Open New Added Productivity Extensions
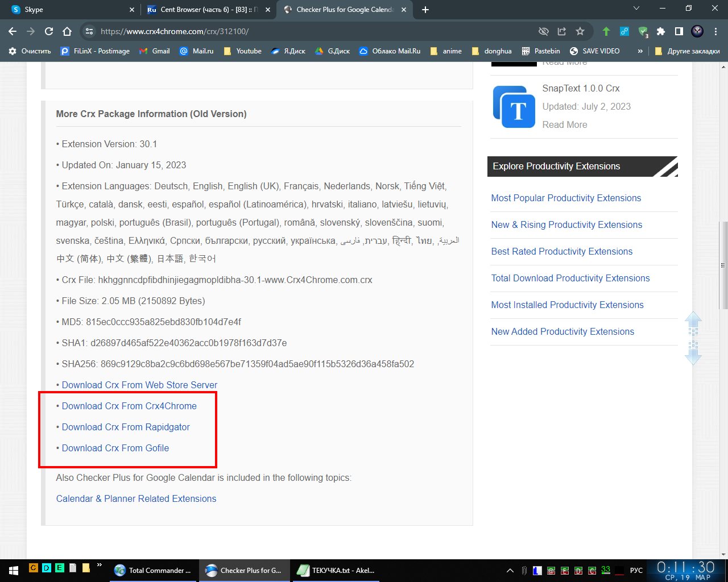This screenshot has width=728, height=582. click(562, 331)
